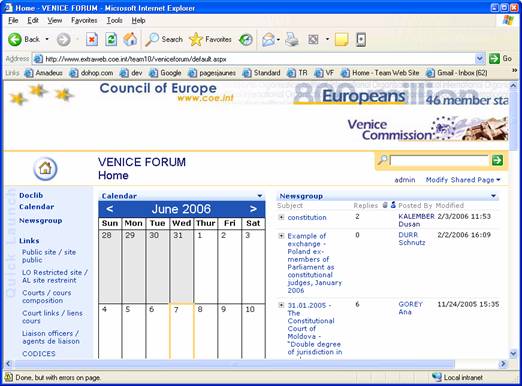522x386 pixels.
Task: Open the Doclib link in Quick Launch
Action: point(31,195)
